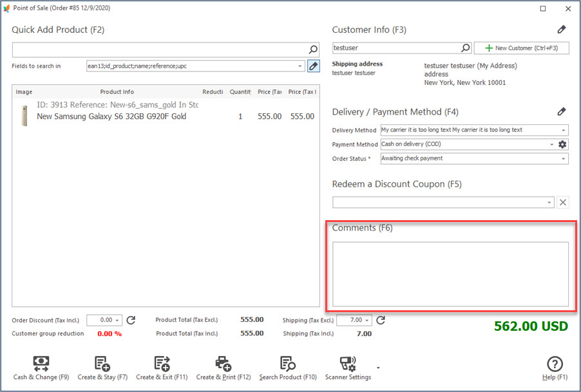Click Cash & Change (F9)
This screenshot has height=392, width=581.
[41, 368]
